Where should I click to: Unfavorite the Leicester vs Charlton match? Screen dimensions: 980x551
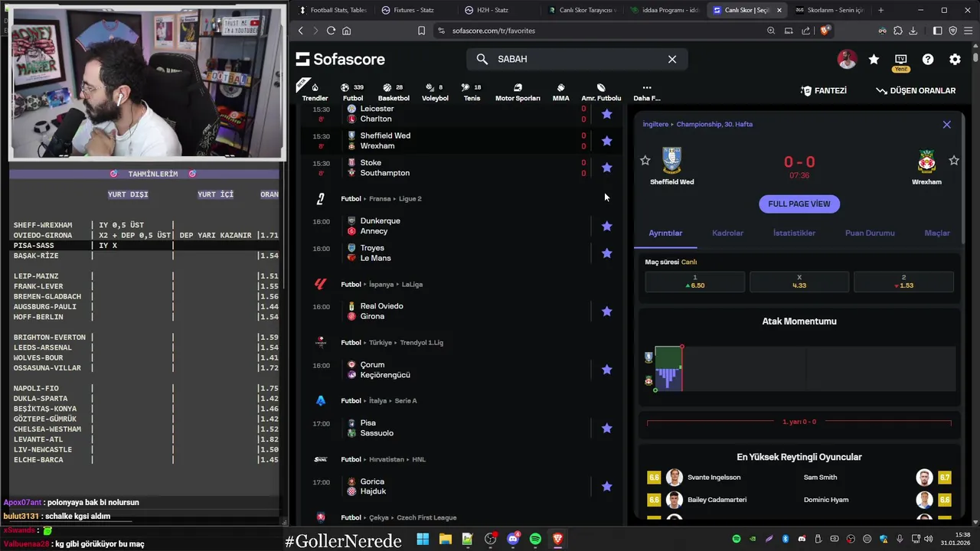(606, 114)
